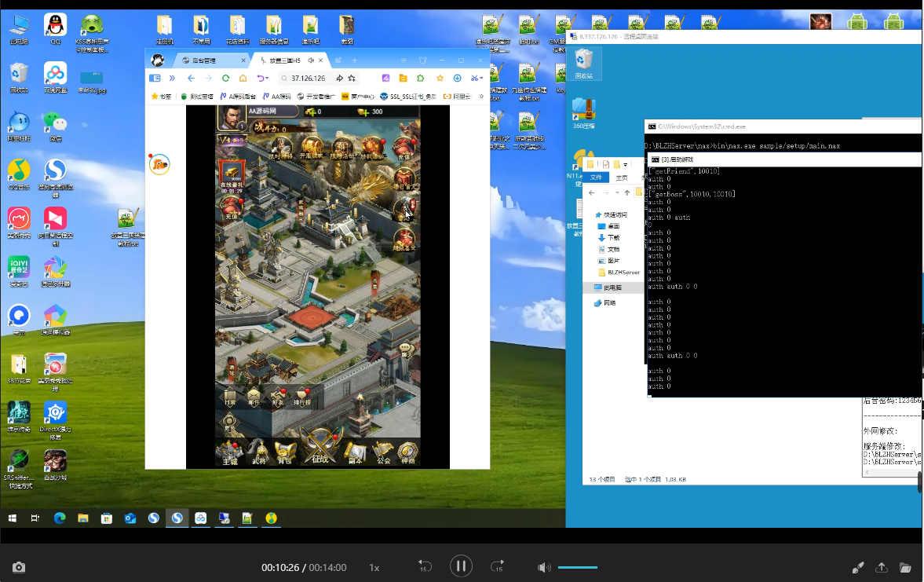Image resolution: width=924 pixels, height=582 pixels.
Task: Open a file with the folder icon
Action: click(x=905, y=567)
